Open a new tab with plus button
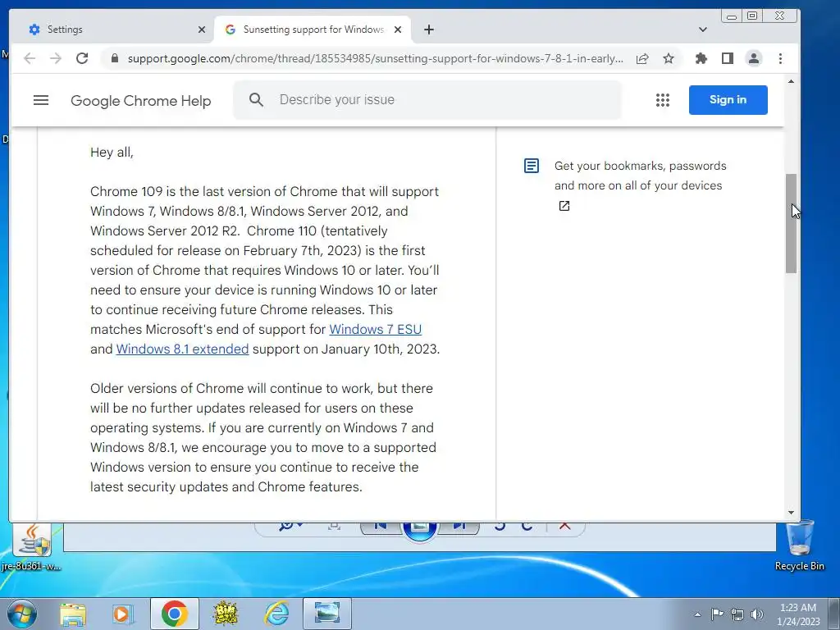The image size is (840, 630). coord(428,30)
